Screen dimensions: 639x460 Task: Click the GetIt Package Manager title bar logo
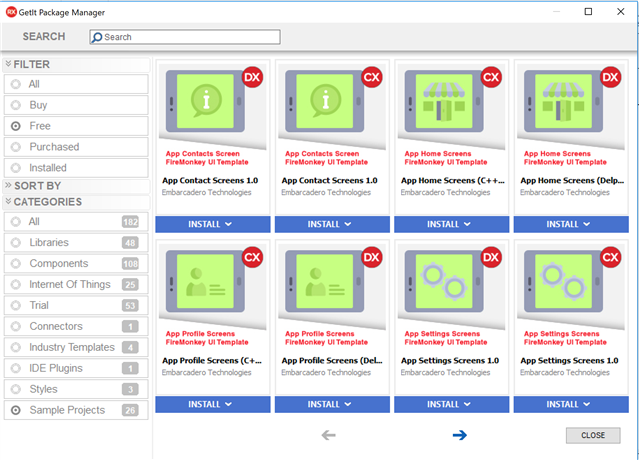coord(11,12)
